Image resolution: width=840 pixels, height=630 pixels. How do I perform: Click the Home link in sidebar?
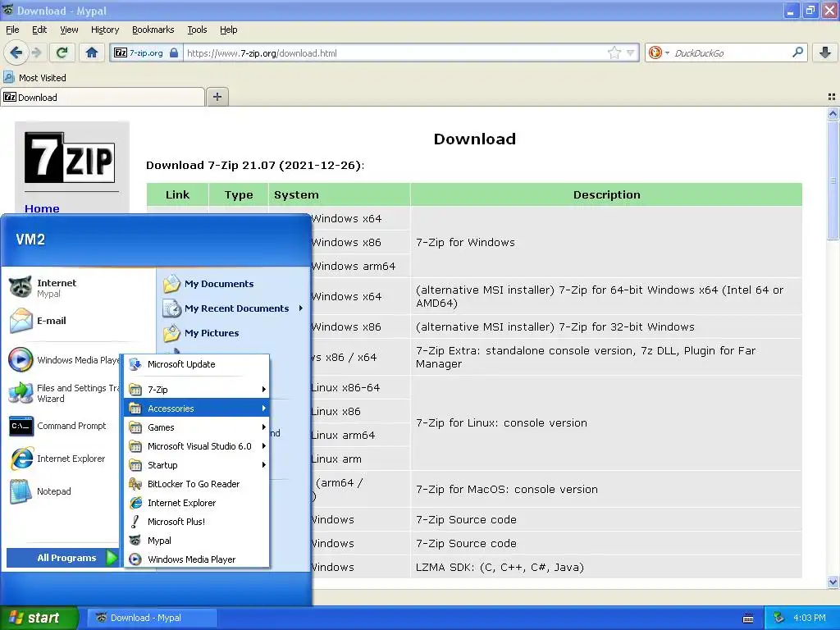click(x=42, y=208)
